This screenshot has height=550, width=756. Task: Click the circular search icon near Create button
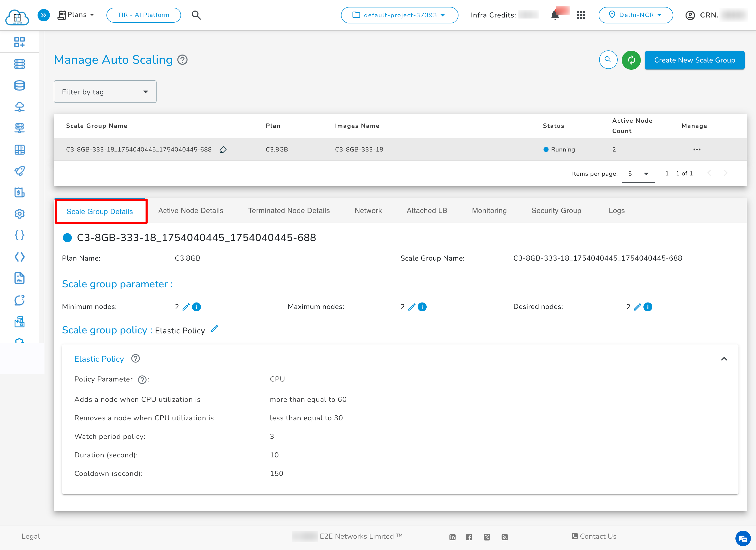coord(608,60)
